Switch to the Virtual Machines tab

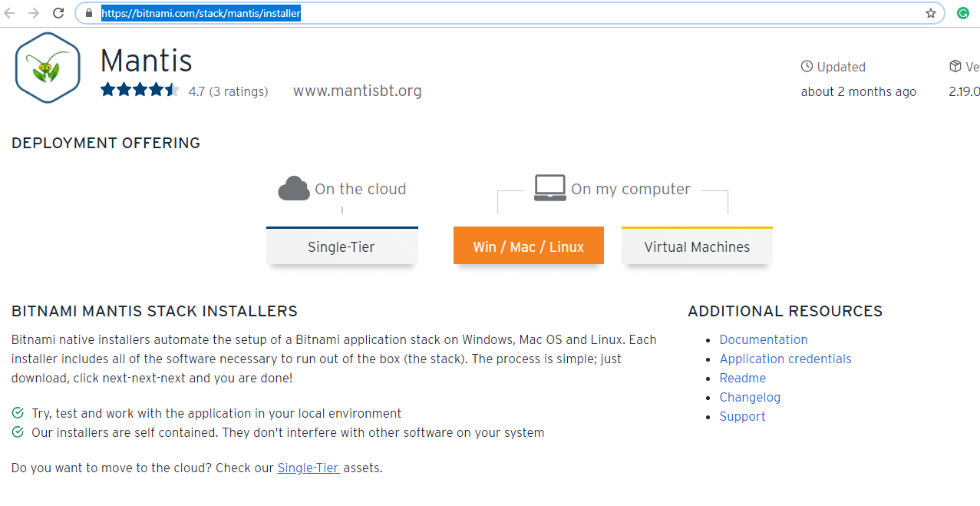(x=697, y=246)
